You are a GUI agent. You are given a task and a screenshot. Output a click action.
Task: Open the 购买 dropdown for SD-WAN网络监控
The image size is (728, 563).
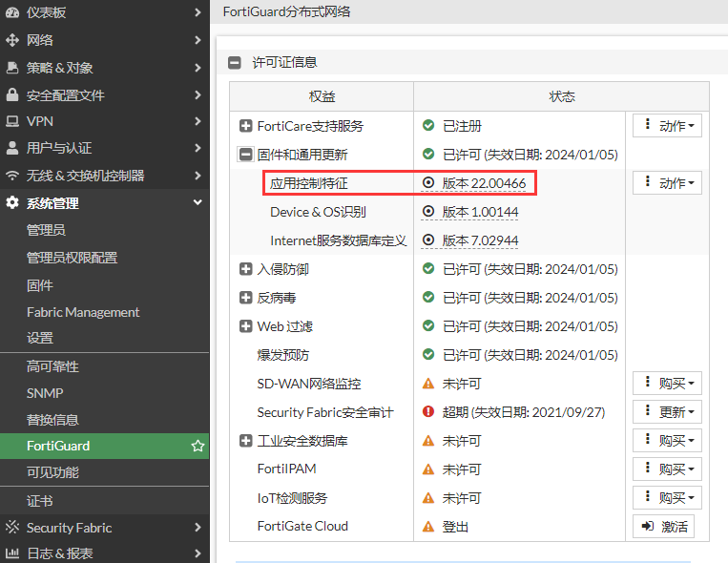click(667, 384)
